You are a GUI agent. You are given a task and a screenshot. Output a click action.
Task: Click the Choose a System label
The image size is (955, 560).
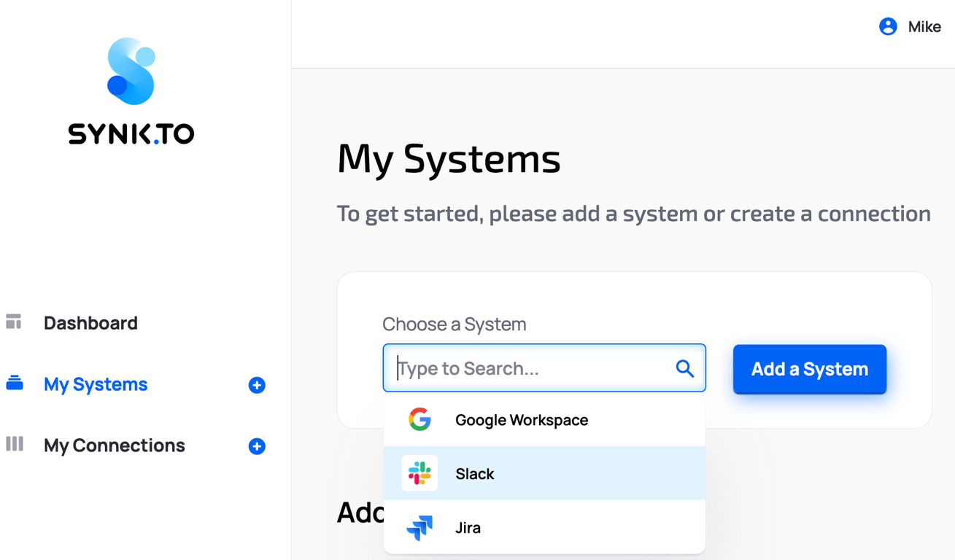[x=454, y=324]
